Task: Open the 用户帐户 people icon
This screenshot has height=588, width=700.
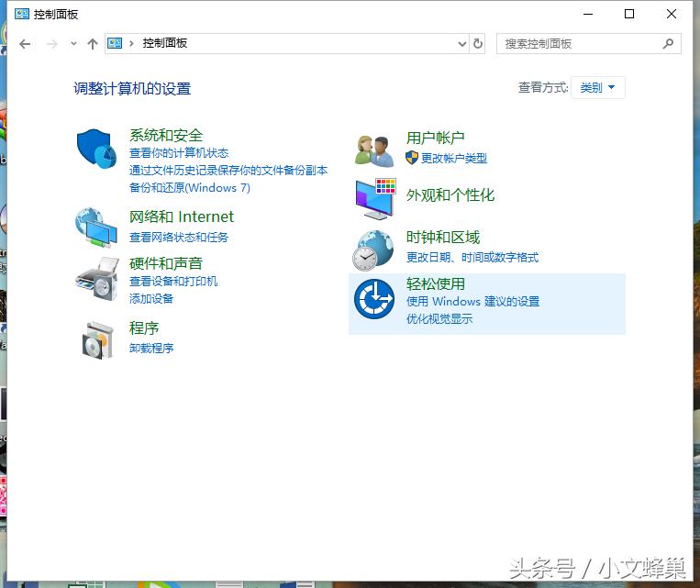Action: [x=374, y=151]
